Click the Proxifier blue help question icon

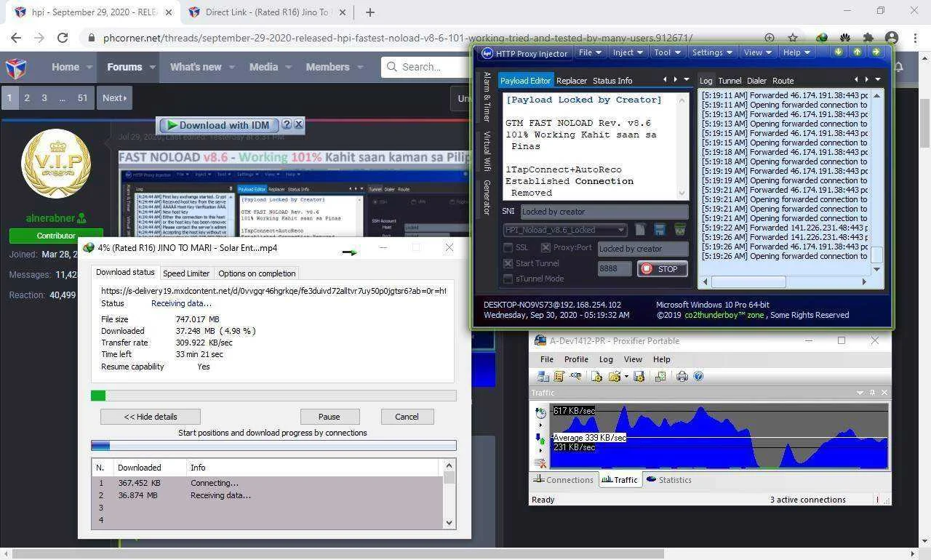(x=698, y=376)
